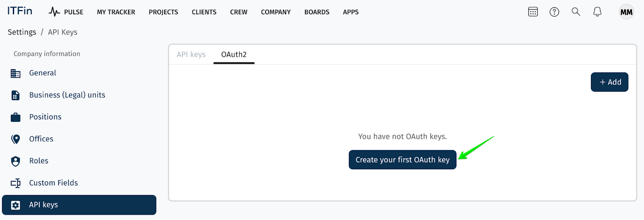Viewport: 644px width, 220px height.
Task: Open the calendar icon in header
Action: [533, 12]
